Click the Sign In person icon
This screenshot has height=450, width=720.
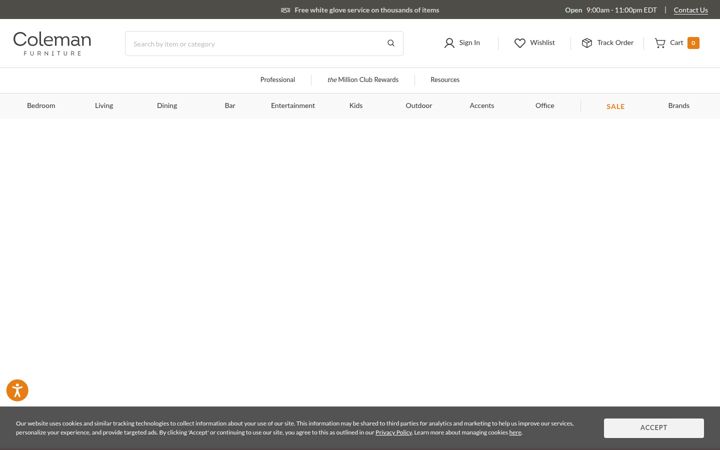pos(449,43)
